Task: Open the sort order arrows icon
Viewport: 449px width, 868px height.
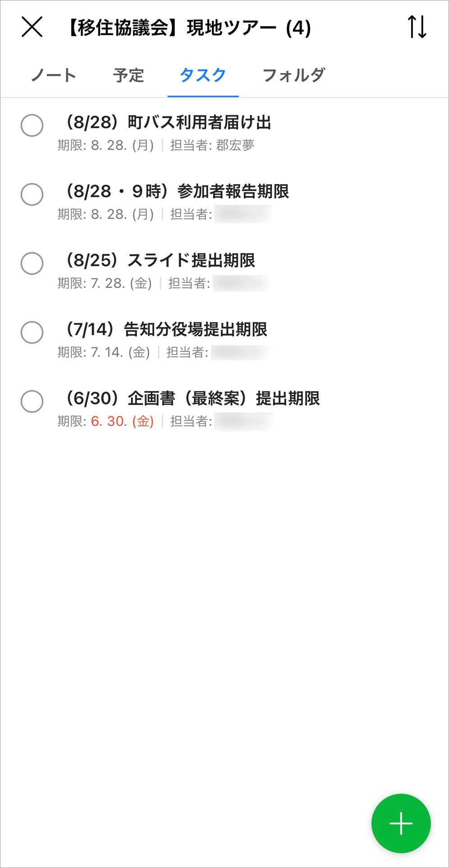Action: tap(417, 27)
